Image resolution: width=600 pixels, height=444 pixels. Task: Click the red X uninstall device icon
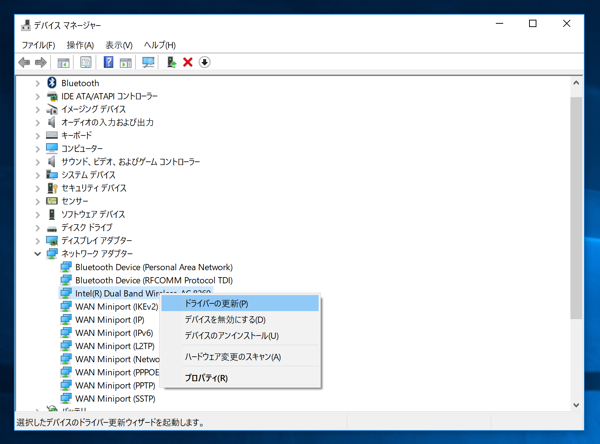(188, 62)
